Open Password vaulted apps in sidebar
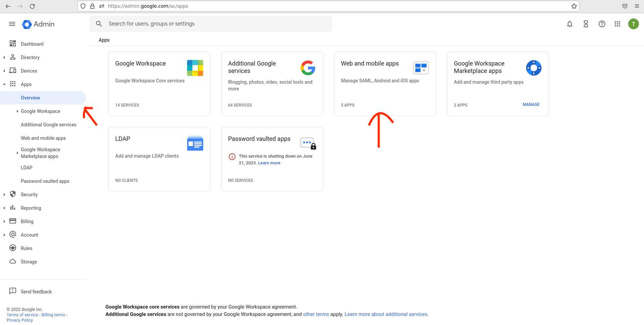Image resolution: width=644 pixels, height=325 pixels. [45, 181]
